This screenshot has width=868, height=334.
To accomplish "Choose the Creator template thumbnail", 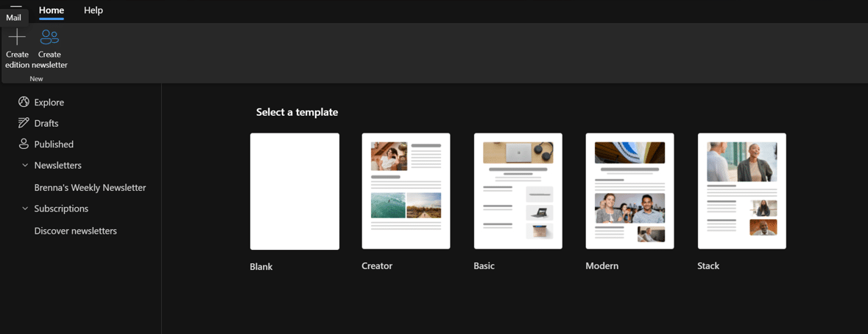I will (x=406, y=191).
